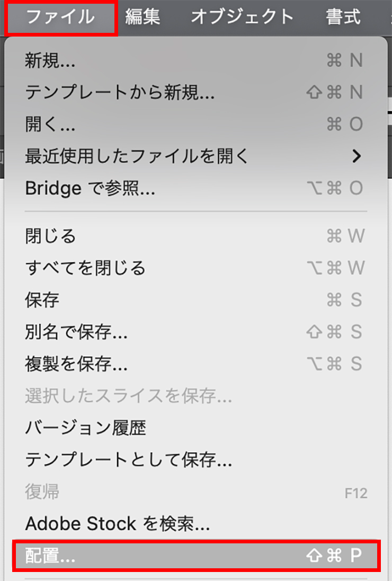The height and width of the screenshot is (581, 392).
Task: Click 保存 to save the document
Action: 42,301
